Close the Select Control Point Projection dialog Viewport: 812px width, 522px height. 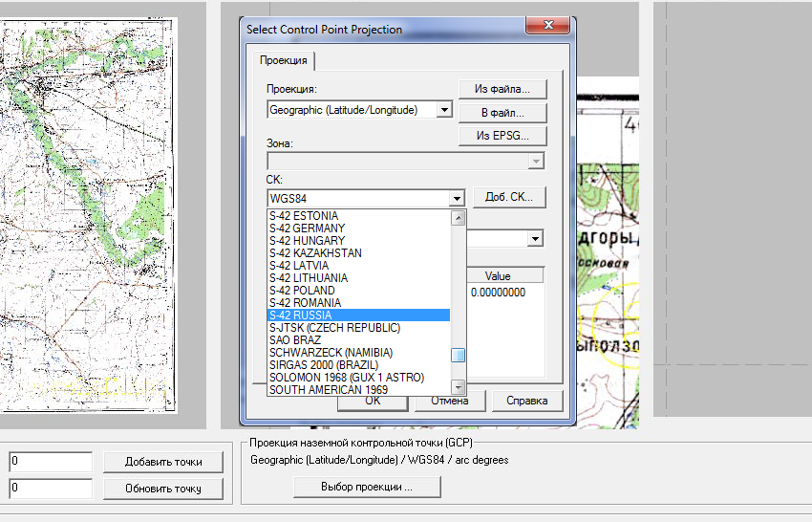tap(548, 28)
